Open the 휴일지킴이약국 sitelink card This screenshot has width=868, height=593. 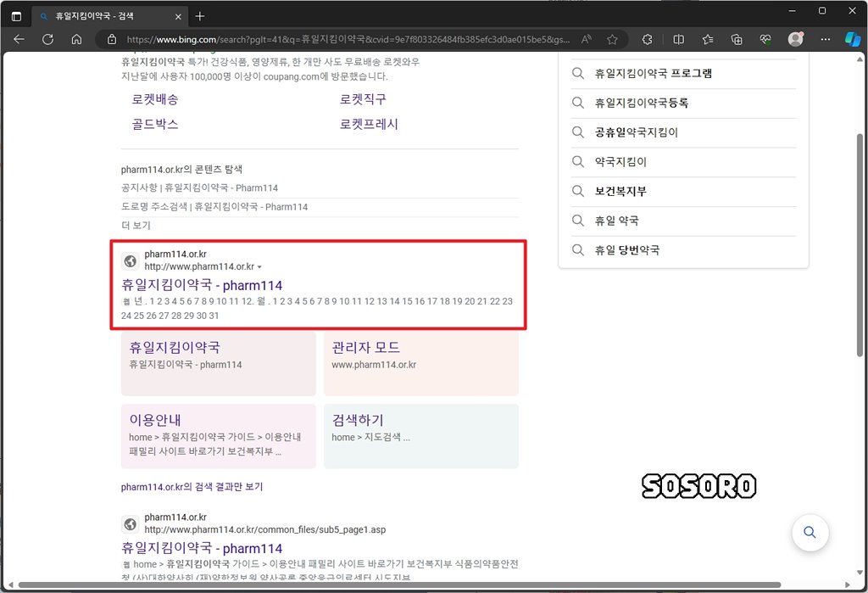coord(218,364)
